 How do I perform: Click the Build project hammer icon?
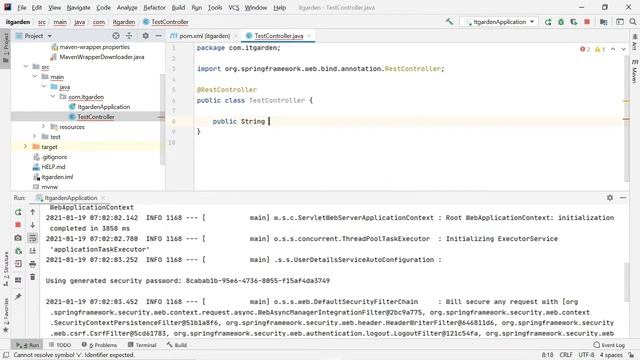[449, 22]
